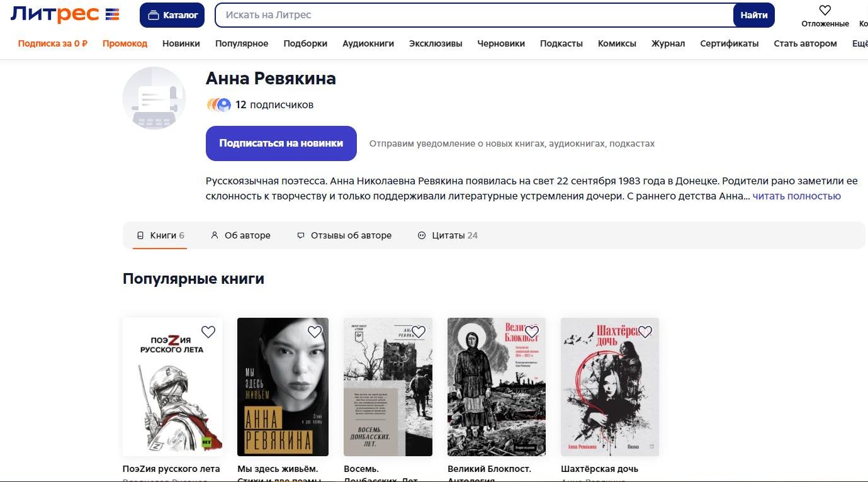Open the Шахтёрская дочь book cover
Viewport: 868px width, 482px height.
[x=610, y=387]
